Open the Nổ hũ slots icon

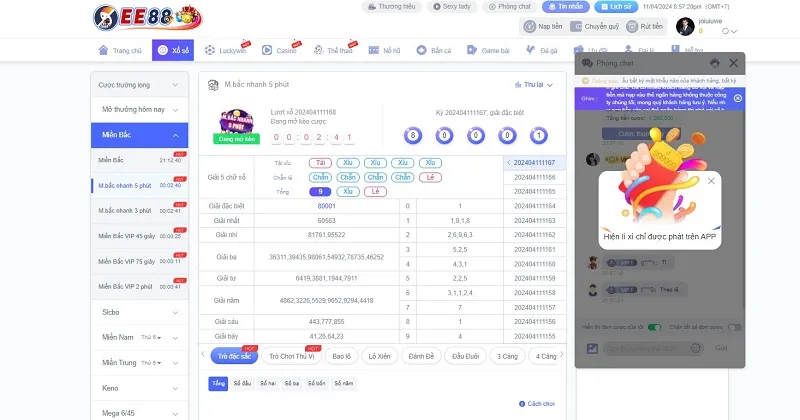[373, 50]
